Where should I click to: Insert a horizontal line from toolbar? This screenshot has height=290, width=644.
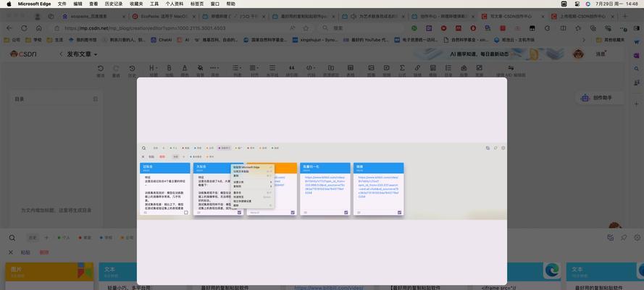[x=272, y=70]
